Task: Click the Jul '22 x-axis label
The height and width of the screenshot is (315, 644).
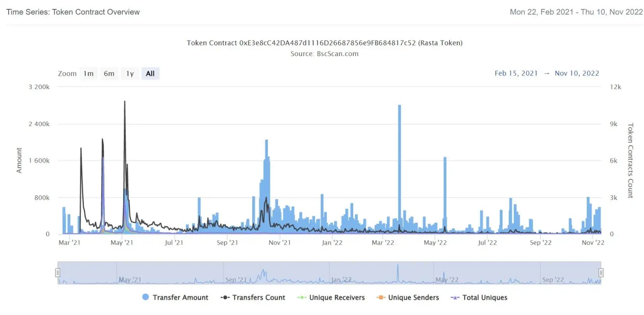Action: pyautogui.click(x=487, y=242)
